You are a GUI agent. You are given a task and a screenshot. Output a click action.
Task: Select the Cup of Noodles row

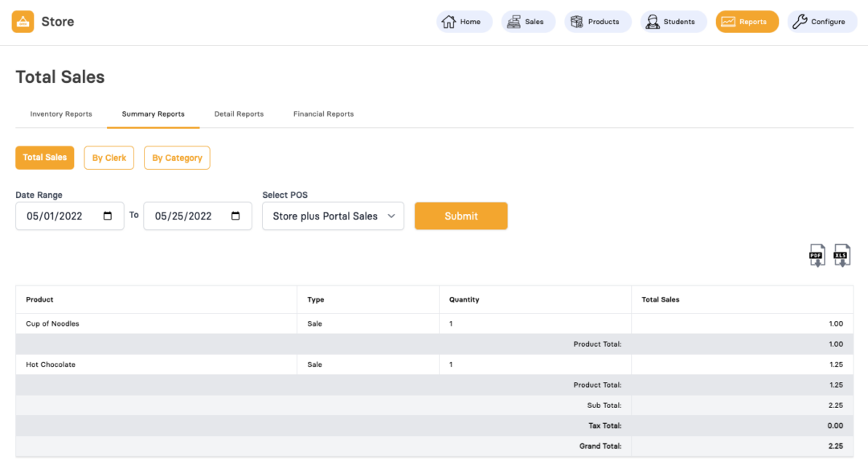pyautogui.click(x=435, y=323)
